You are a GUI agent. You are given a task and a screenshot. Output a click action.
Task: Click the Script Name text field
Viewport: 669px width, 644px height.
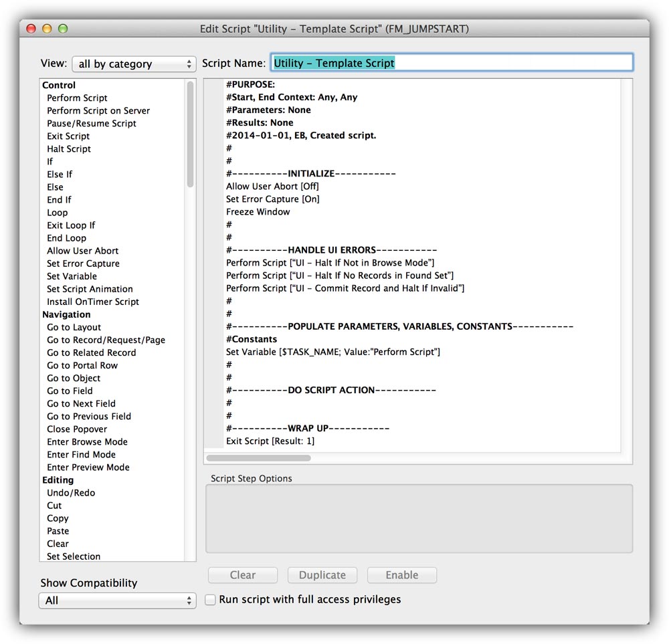(x=452, y=62)
